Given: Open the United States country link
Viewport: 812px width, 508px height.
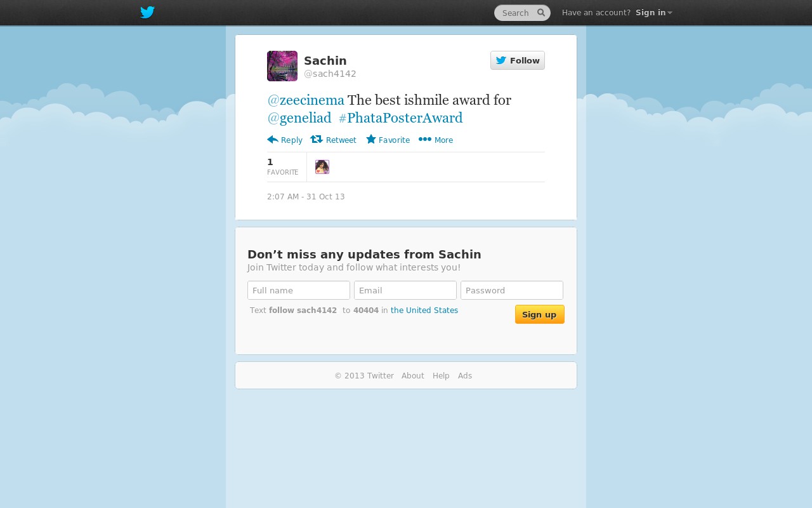Looking at the screenshot, I should point(424,311).
